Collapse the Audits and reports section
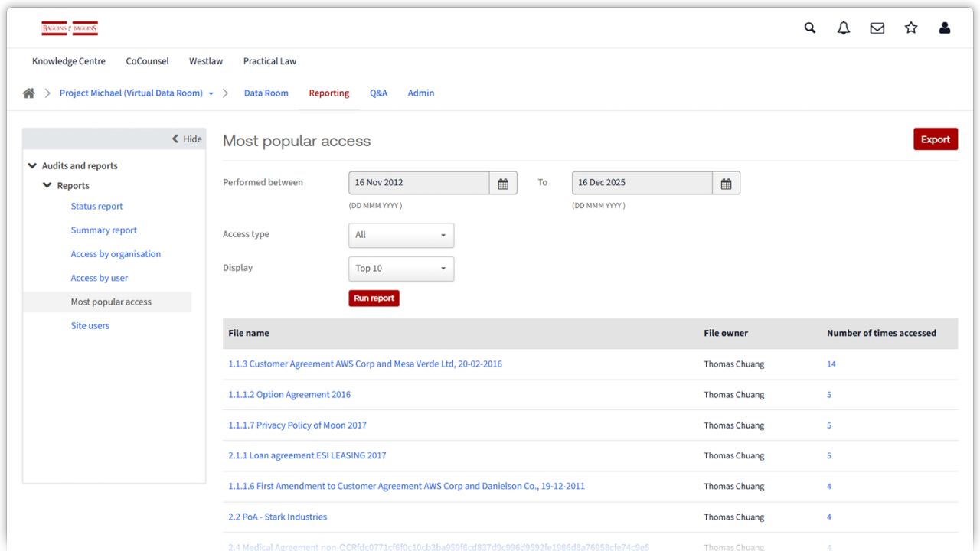Image resolution: width=980 pixels, height=551 pixels. point(33,166)
